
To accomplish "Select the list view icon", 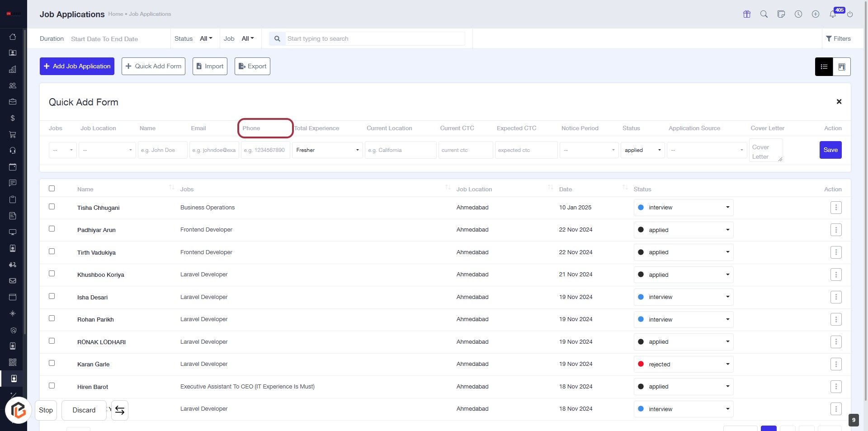I will [824, 67].
